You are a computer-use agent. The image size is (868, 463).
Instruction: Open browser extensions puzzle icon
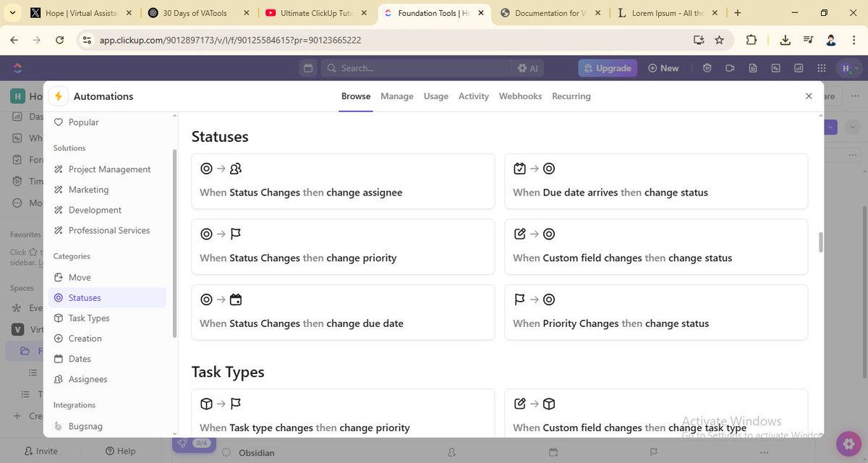[x=752, y=40]
